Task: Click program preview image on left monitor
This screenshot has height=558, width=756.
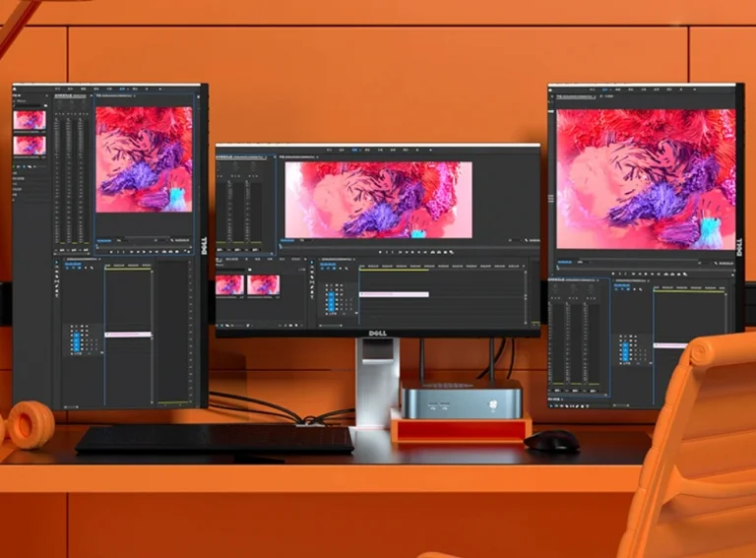Action: point(144,159)
